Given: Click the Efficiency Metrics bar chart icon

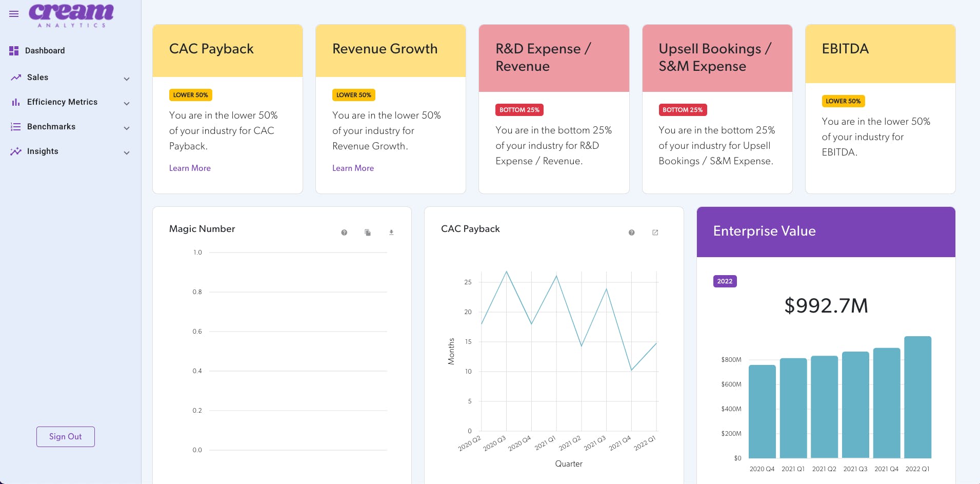Looking at the screenshot, I should 16,102.
